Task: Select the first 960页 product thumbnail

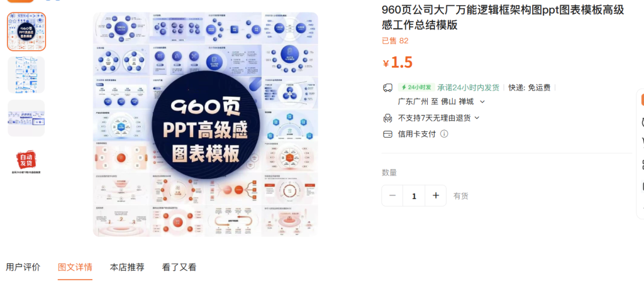Action: point(26,31)
